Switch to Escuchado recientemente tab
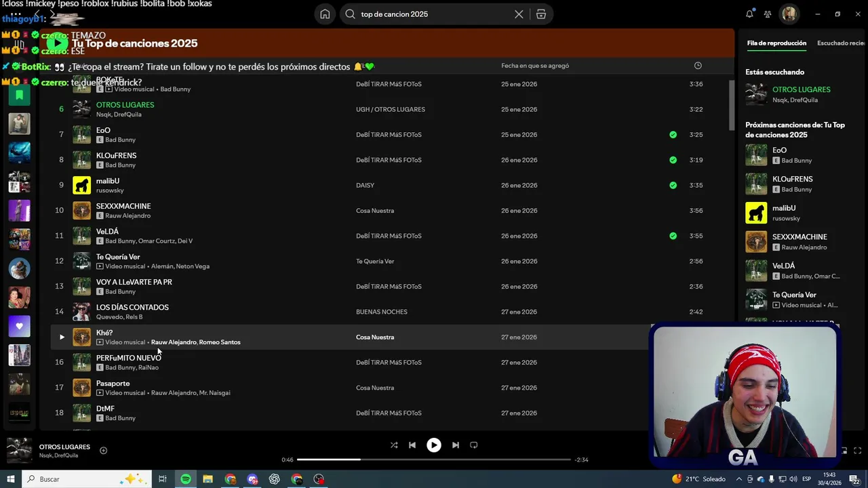Viewport: 868px width, 488px height. [x=841, y=43]
